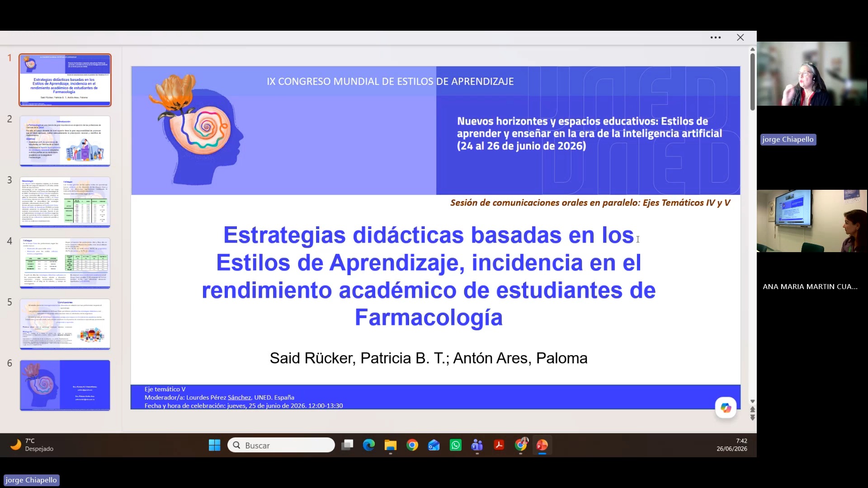Open Task View on the taskbar
The image size is (868, 488).
347,446
